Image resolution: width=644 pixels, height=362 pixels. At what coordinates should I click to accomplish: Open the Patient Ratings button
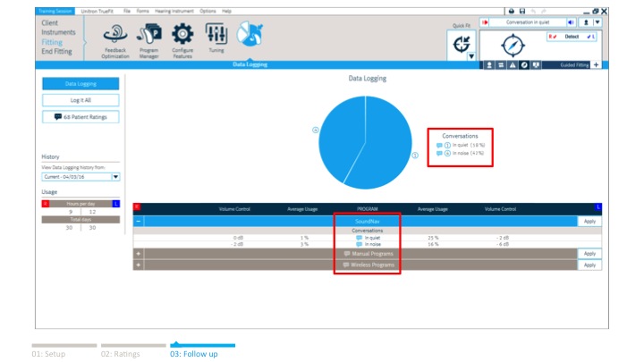(80, 116)
